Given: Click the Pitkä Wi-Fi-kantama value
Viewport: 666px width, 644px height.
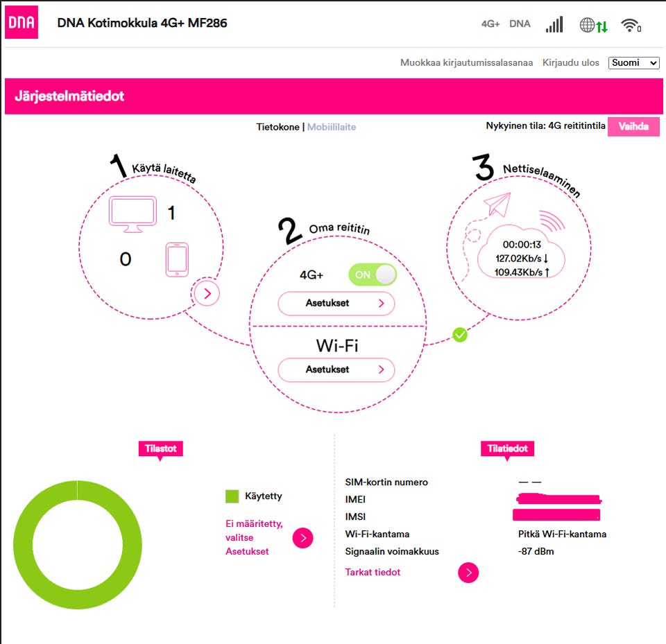Looking at the screenshot, I should (x=562, y=534).
